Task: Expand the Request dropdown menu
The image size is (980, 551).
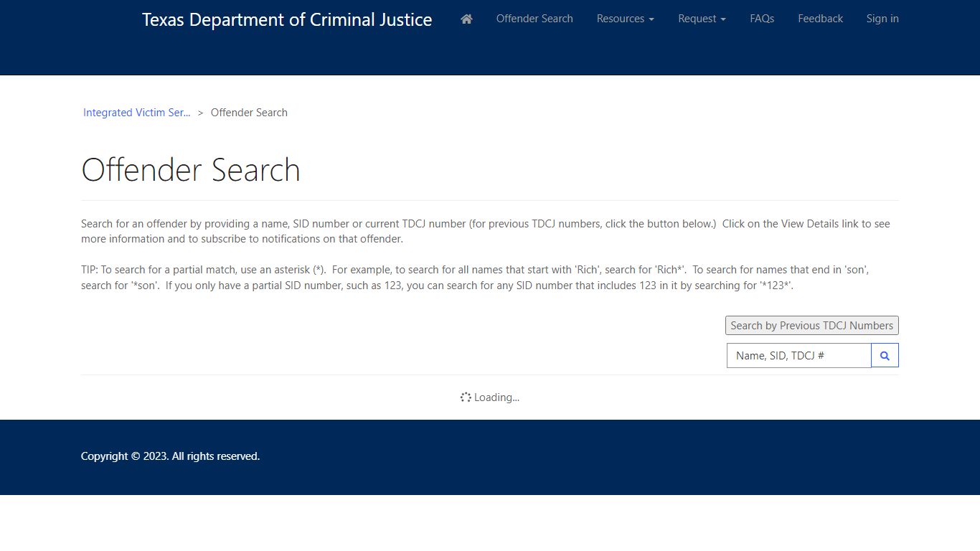Action: pos(702,19)
